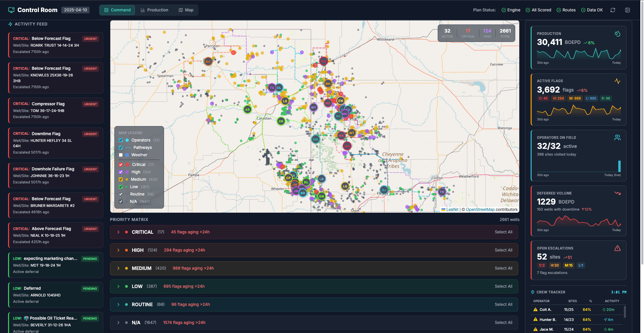Screen dimensions: 644x333
Task: Uncheck the Low legend checkbox
Action: [x=121, y=187]
